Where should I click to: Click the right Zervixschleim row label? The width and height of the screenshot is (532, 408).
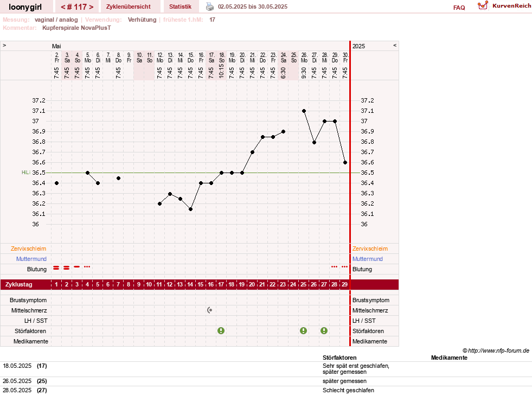[370, 248]
